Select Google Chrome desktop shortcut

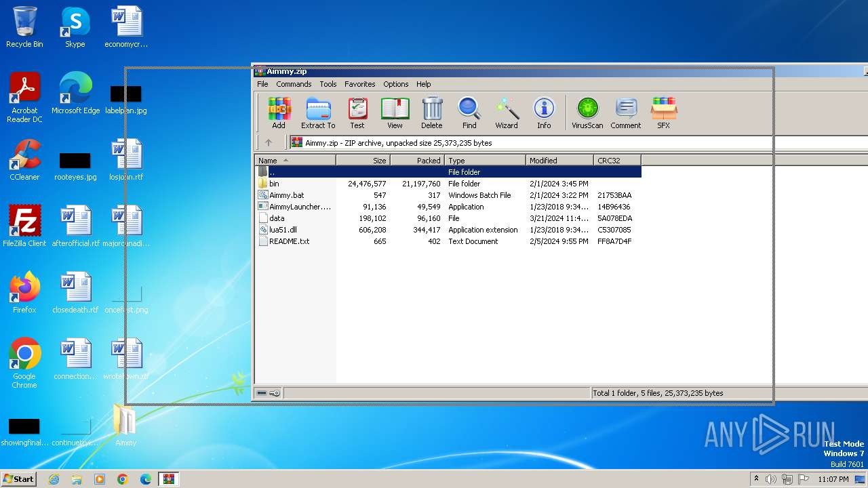point(24,363)
